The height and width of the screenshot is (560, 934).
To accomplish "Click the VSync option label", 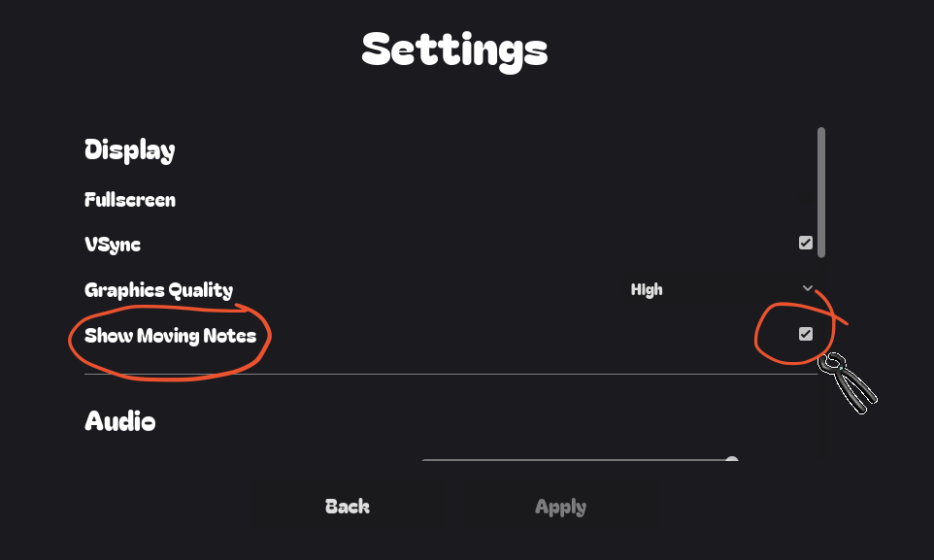I will [x=113, y=244].
